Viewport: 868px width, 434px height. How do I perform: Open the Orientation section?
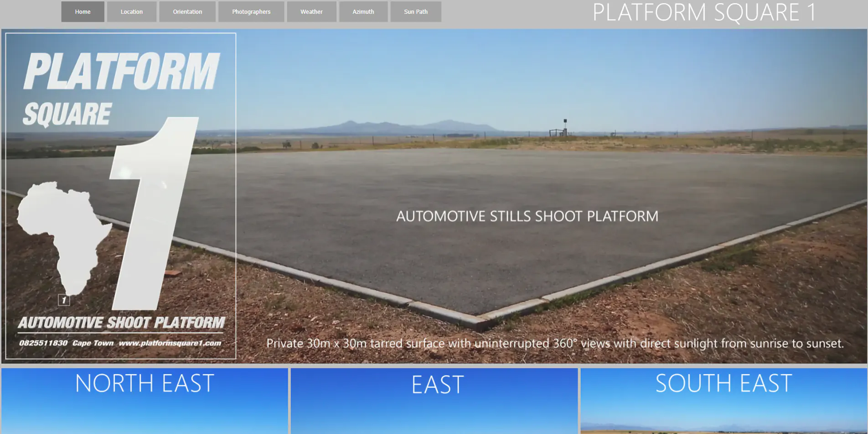[x=187, y=11]
